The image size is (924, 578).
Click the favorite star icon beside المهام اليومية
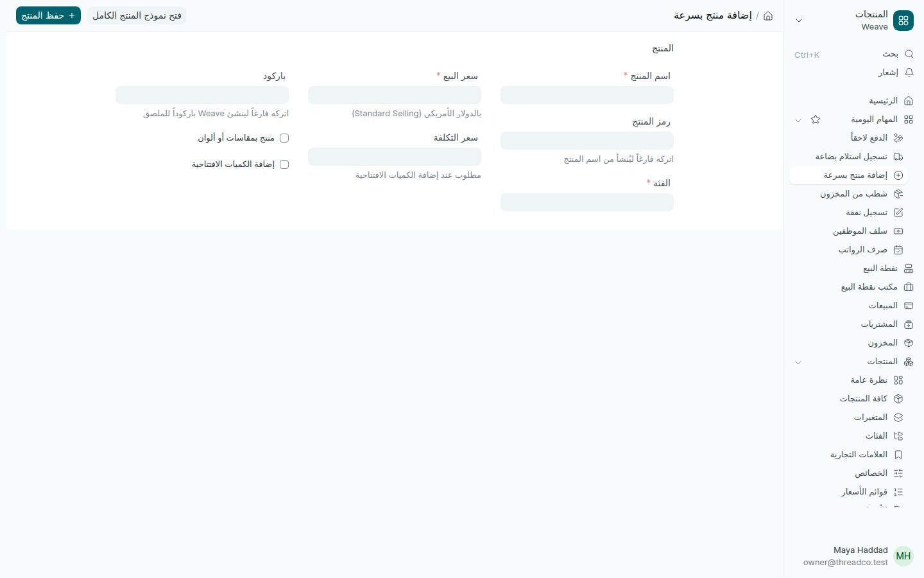tap(816, 119)
